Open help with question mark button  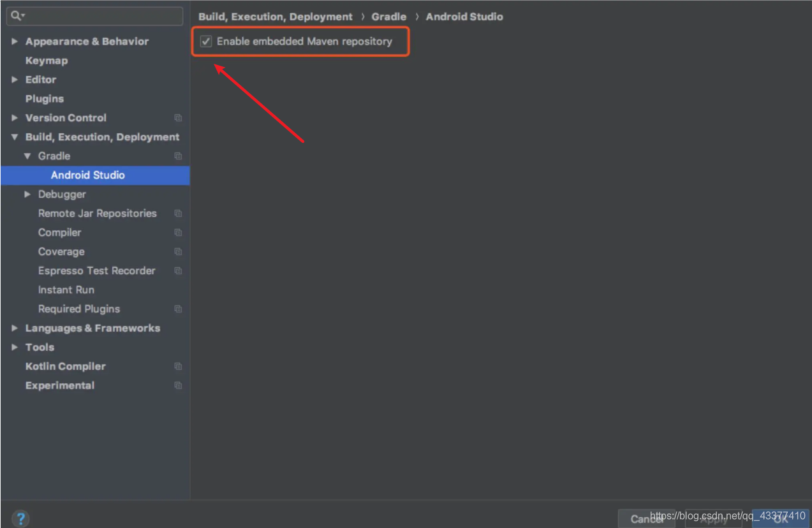point(20,518)
